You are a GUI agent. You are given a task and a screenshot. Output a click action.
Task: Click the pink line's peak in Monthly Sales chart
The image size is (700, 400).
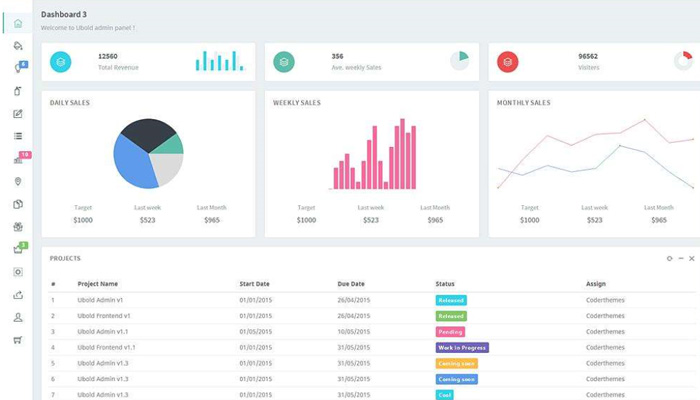[x=644, y=120]
